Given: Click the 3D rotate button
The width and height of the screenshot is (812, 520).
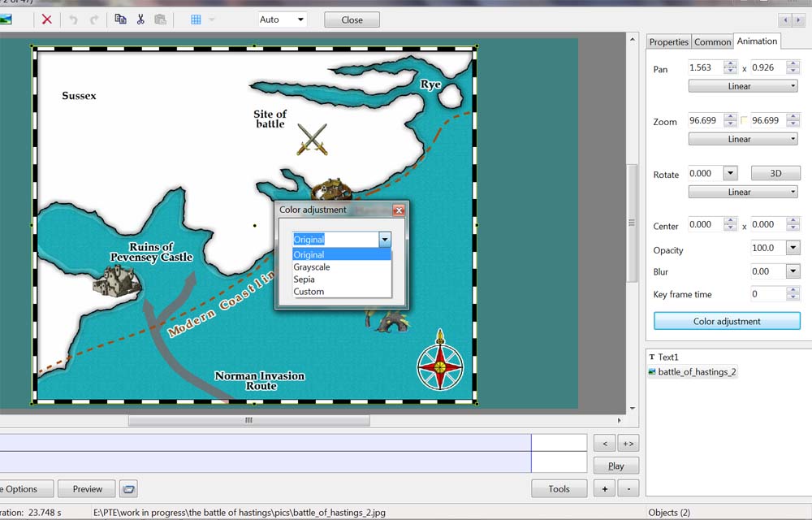Looking at the screenshot, I should (x=775, y=174).
